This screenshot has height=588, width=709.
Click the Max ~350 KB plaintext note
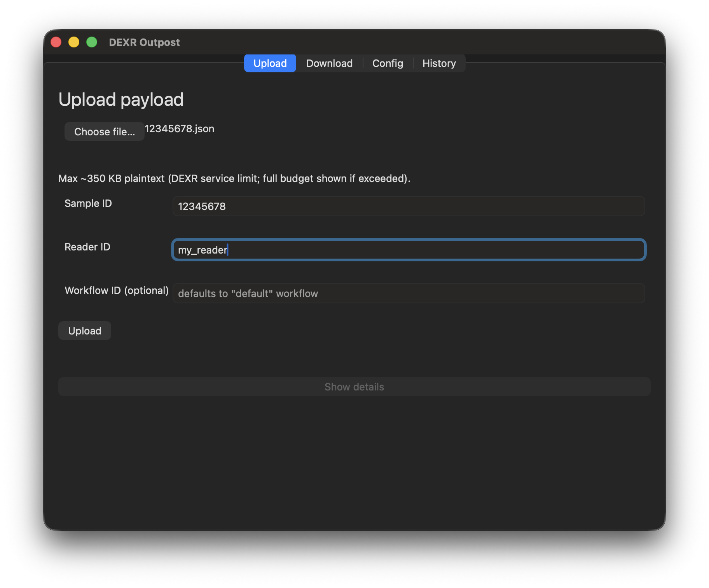(x=234, y=178)
